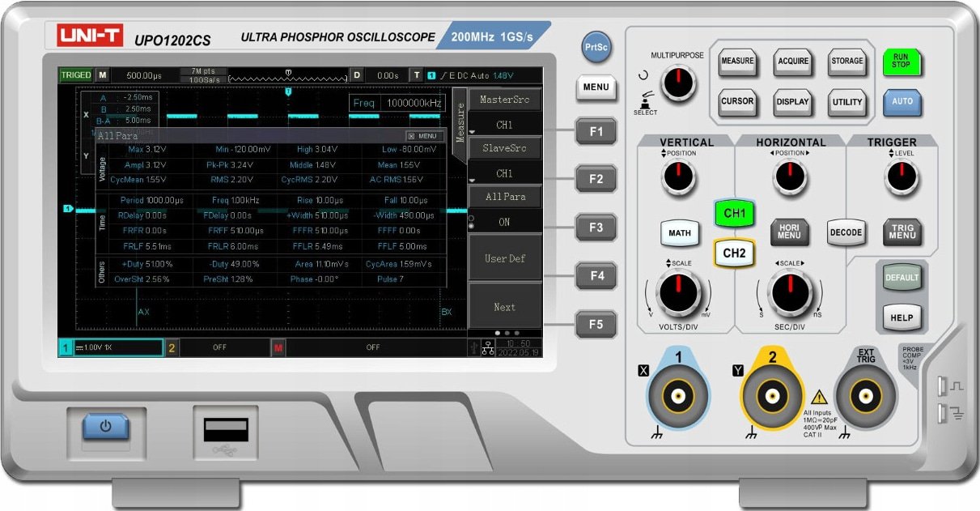Image resolution: width=980 pixels, height=511 pixels.
Task: Toggle the green RUN STOP button
Action: (902, 62)
